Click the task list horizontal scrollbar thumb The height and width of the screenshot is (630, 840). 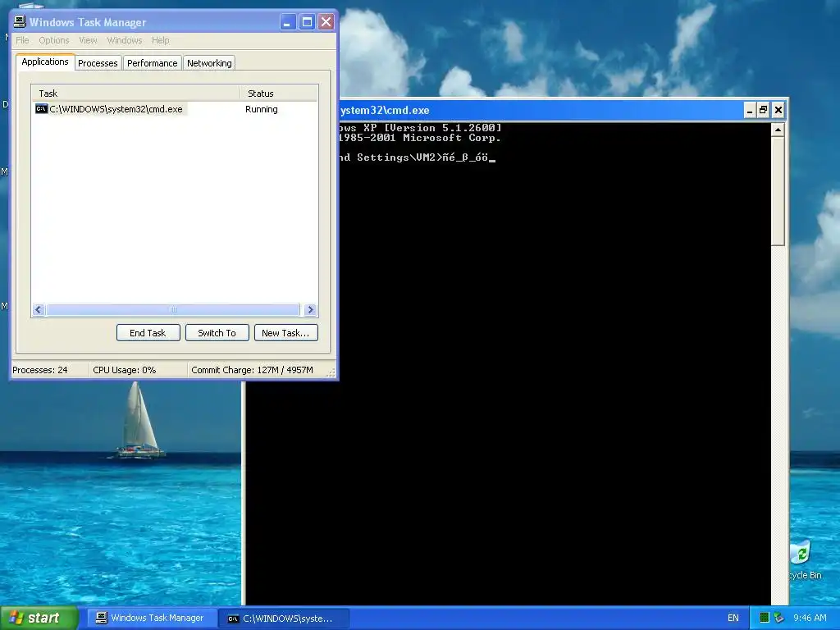[x=172, y=309]
